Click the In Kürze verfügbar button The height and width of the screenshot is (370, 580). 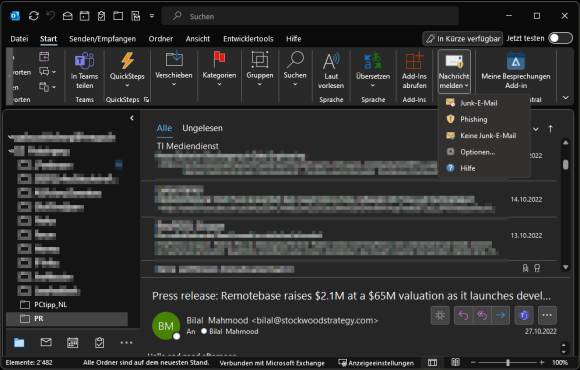[x=463, y=38]
